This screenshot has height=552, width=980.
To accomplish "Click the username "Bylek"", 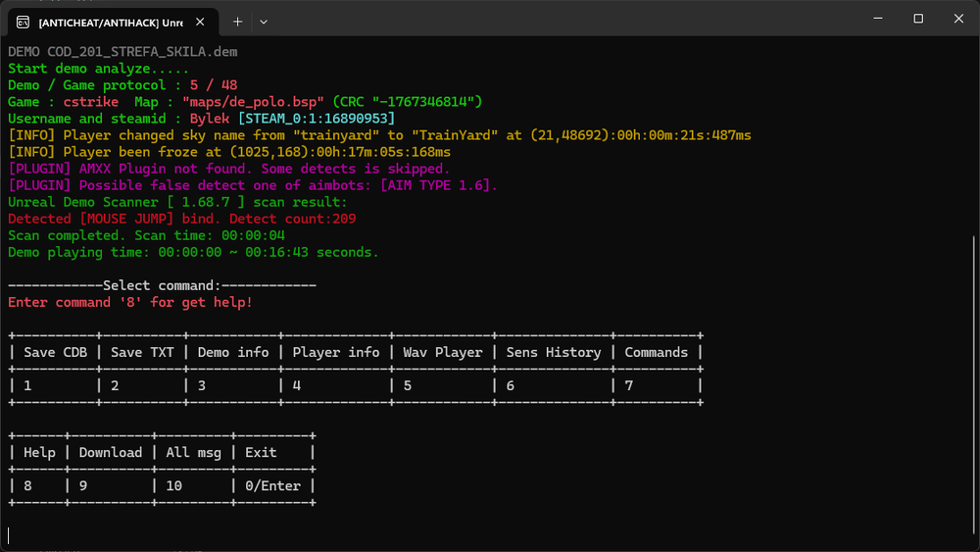I will coord(210,119).
